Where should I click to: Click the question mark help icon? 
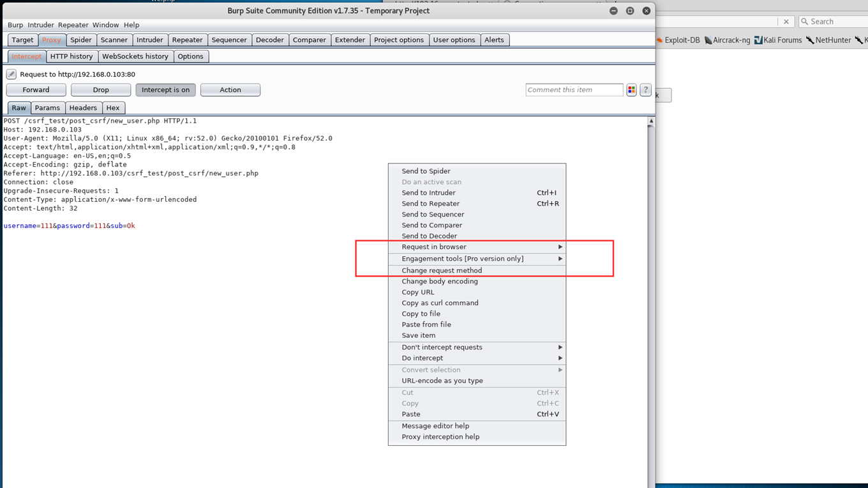[645, 90]
